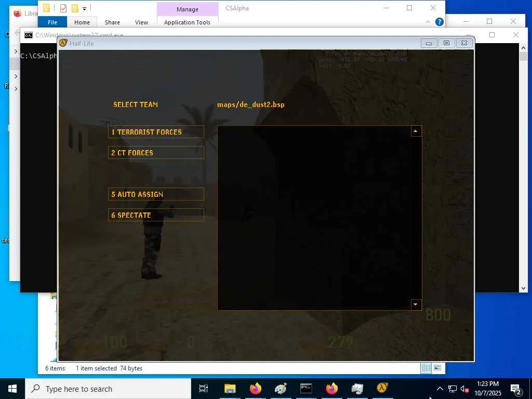Click the muted volume tray icon

click(x=465, y=389)
